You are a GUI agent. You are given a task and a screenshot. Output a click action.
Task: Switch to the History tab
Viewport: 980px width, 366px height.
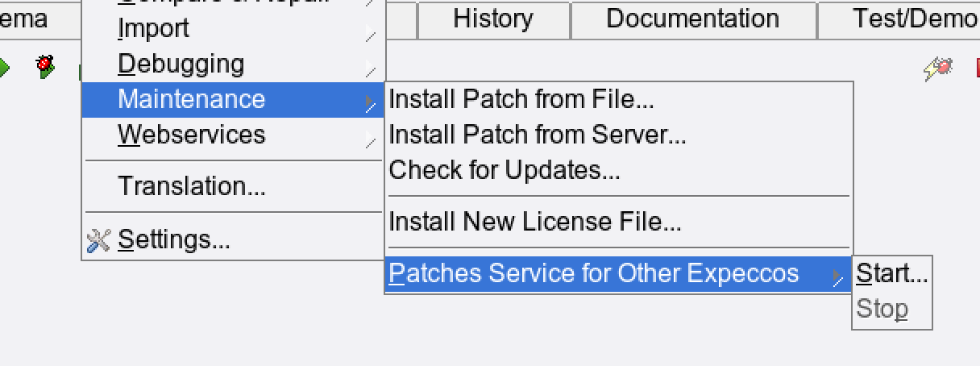493,19
